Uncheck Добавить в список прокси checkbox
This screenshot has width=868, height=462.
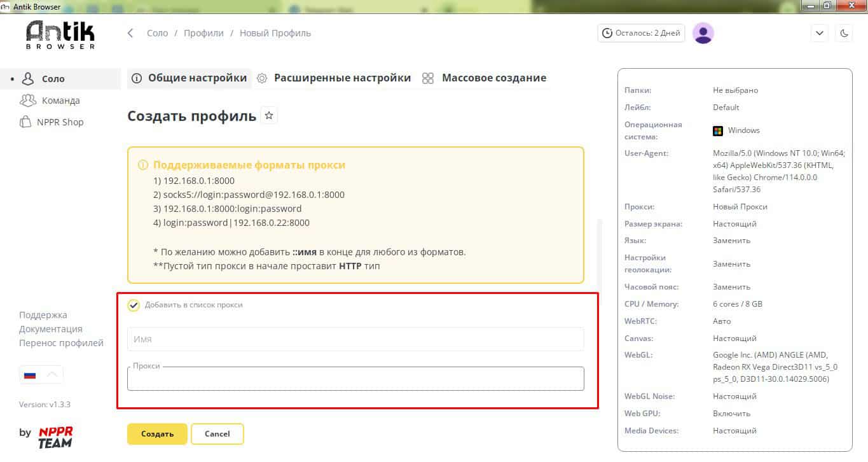click(x=134, y=305)
